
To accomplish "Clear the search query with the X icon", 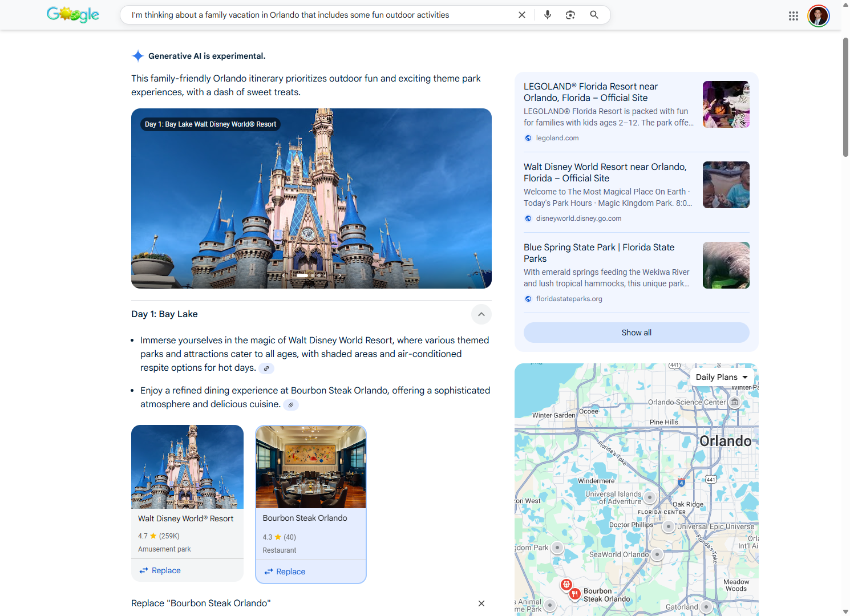I will pos(521,14).
